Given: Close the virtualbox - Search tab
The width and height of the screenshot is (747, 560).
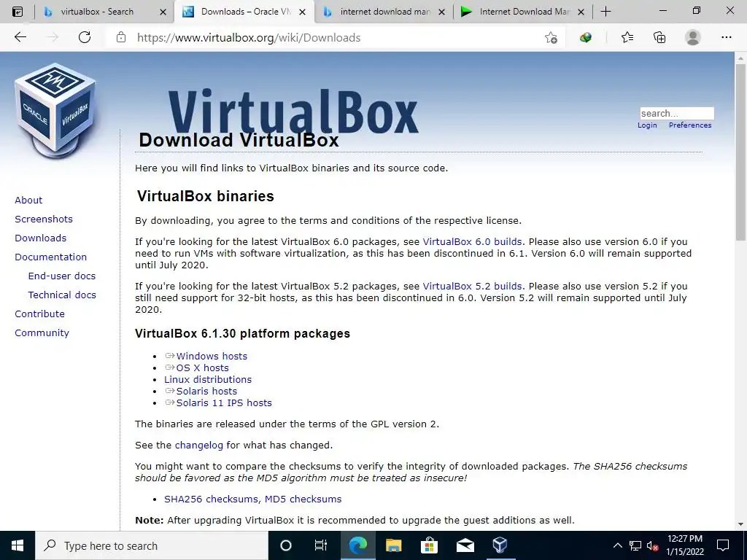Looking at the screenshot, I should click(x=163, y=12).
